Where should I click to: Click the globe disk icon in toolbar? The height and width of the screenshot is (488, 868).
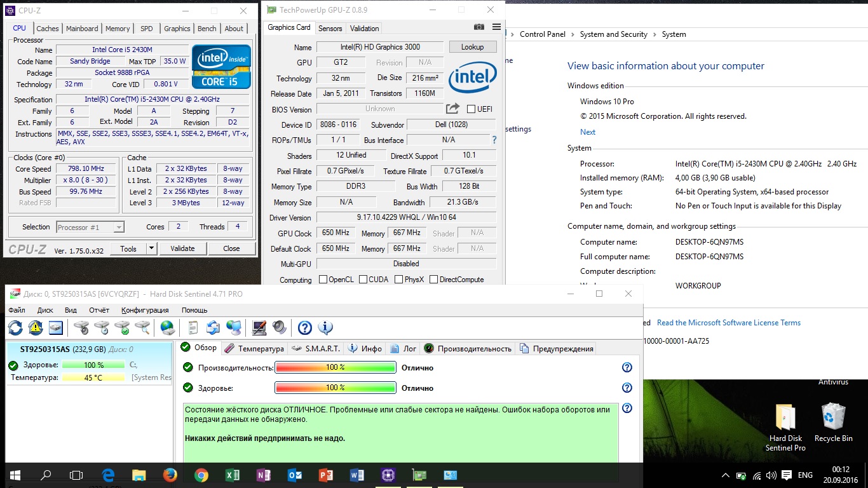coord(168,328)
